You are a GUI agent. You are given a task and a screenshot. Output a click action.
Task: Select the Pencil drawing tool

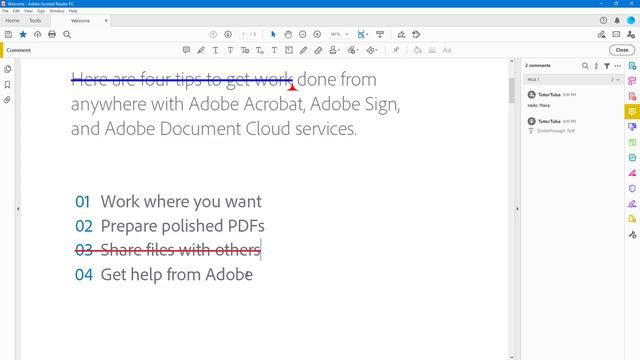pyautogui.click(x=303, y=50)
